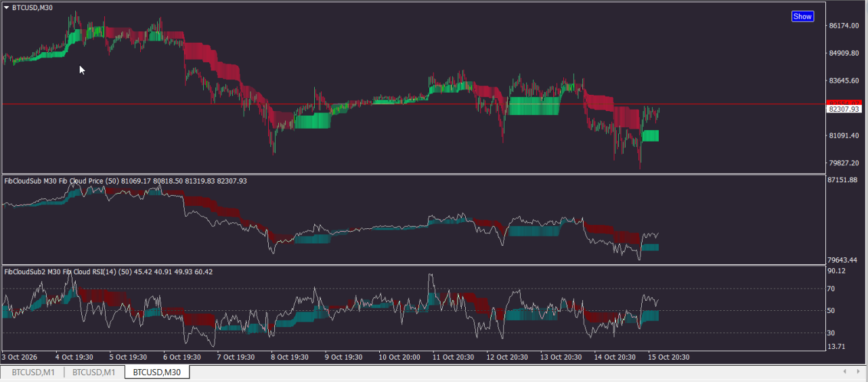This screenshot has height=382, width=868.
Task: Click the 84909.80 price axis label
Action: click(x=844, y=53)
